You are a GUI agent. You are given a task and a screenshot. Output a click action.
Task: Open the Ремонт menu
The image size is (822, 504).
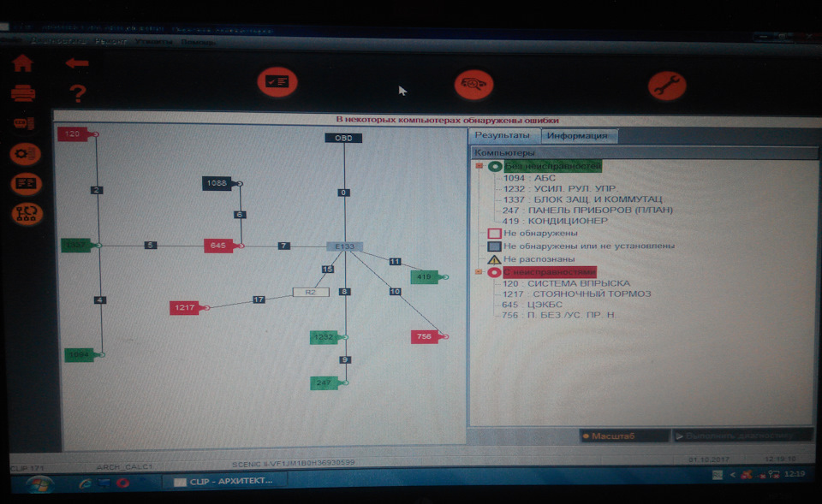point(110,41)
